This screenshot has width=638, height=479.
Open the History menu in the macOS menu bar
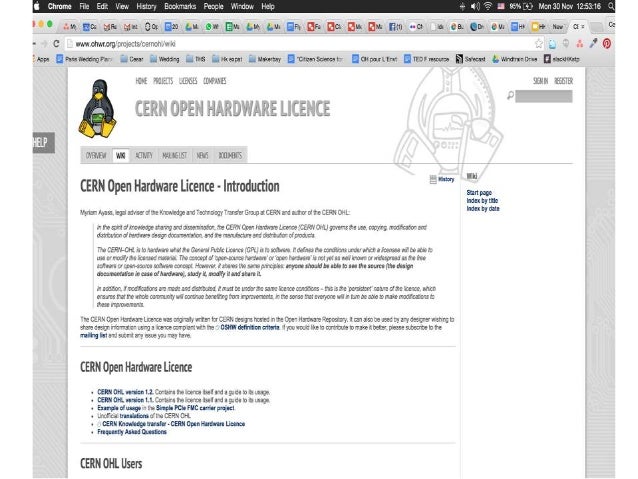pos(146,6)
